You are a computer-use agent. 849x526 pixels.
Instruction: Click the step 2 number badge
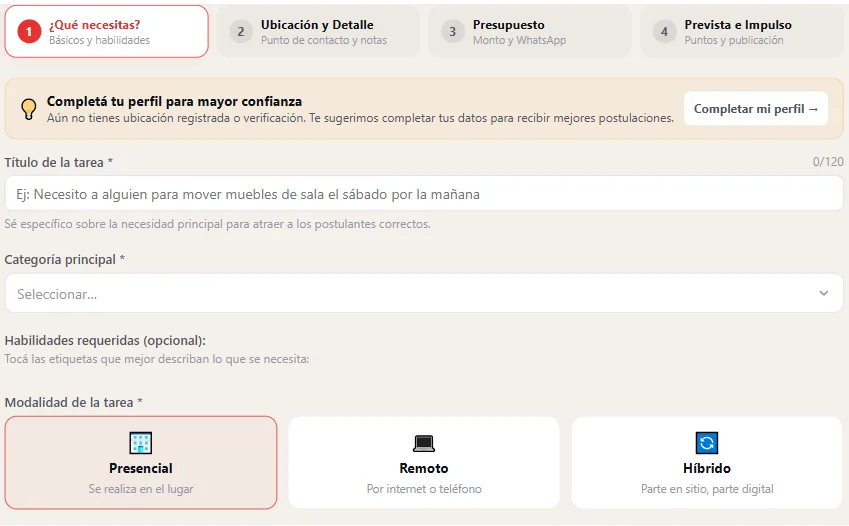pos(241,31)
